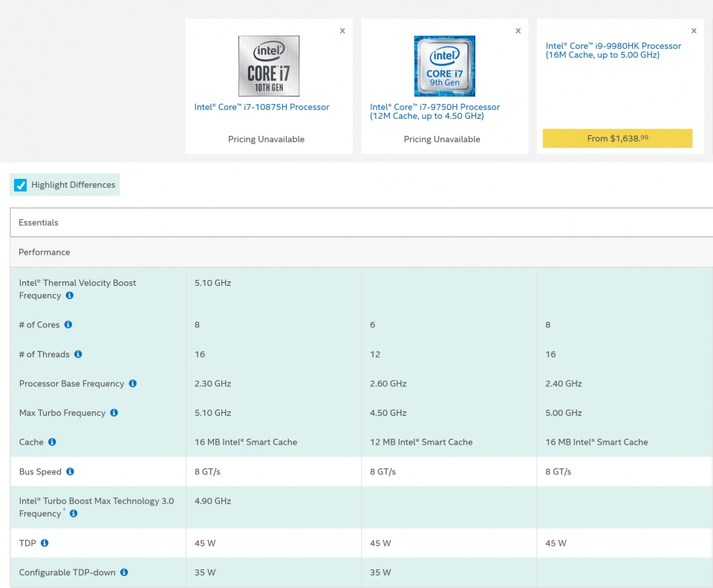Click the Core i7 9th Gen badge image
713x588 pixels.
tap(444, 66)
